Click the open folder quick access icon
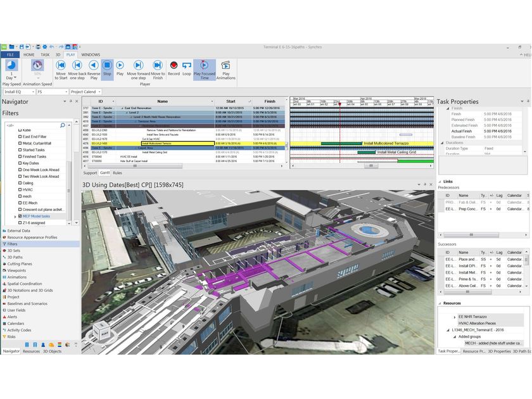532x399 pixels. pos(11,47)
